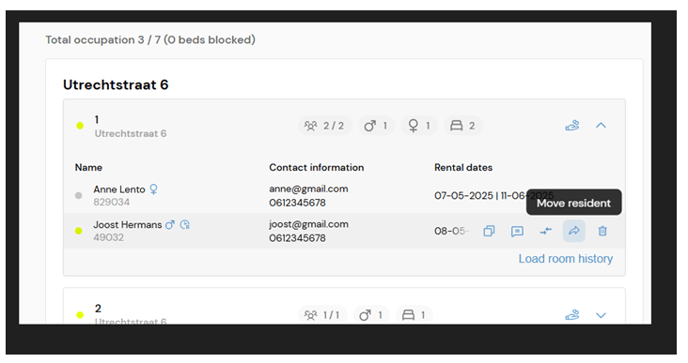The image size is (688, 363).
Task: Click Anne Lento's rental dates 07-05-2025
Action: tap(464, 196)
